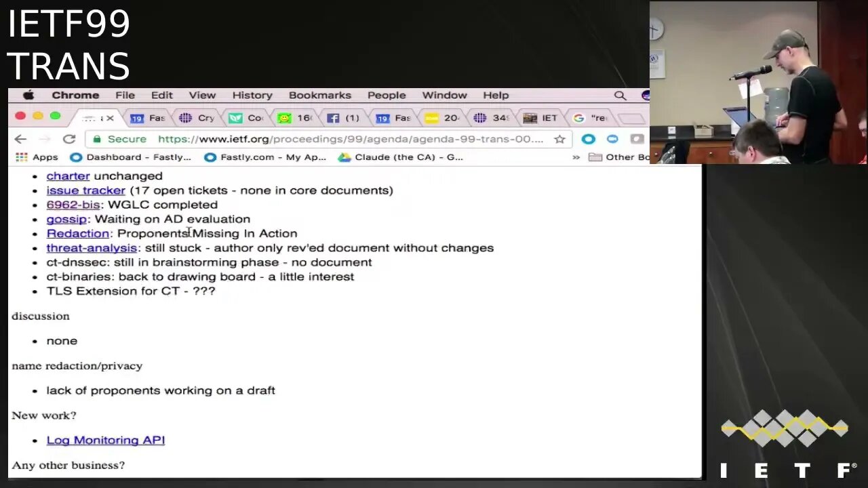
Task: Open the gossip link
Action: 66,219
